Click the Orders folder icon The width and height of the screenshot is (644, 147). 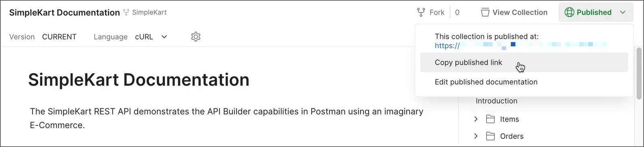tap(490, 136)
